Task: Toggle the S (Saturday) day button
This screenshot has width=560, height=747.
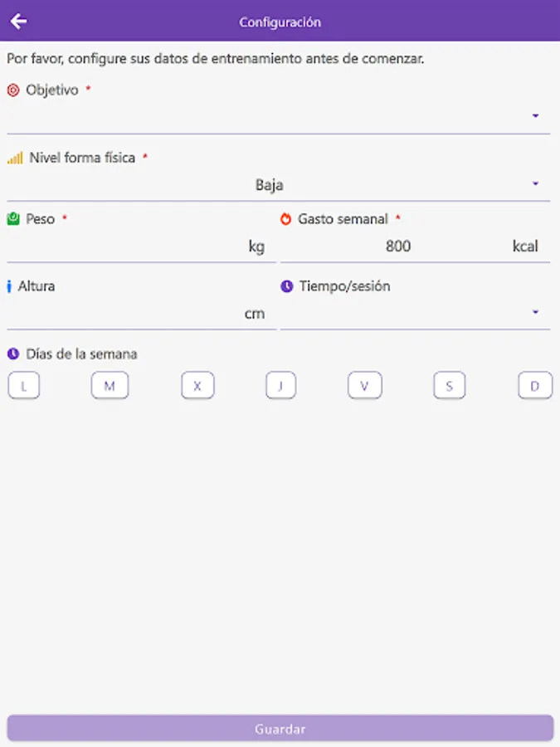Action: click(x=450, y=386)
